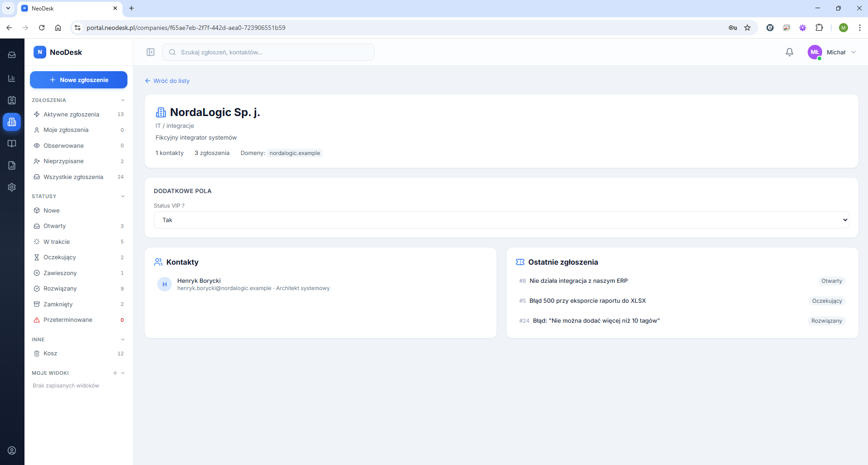868x465 pixels.
Task: Open Obserwowane tickets
Action: [78, 145]
